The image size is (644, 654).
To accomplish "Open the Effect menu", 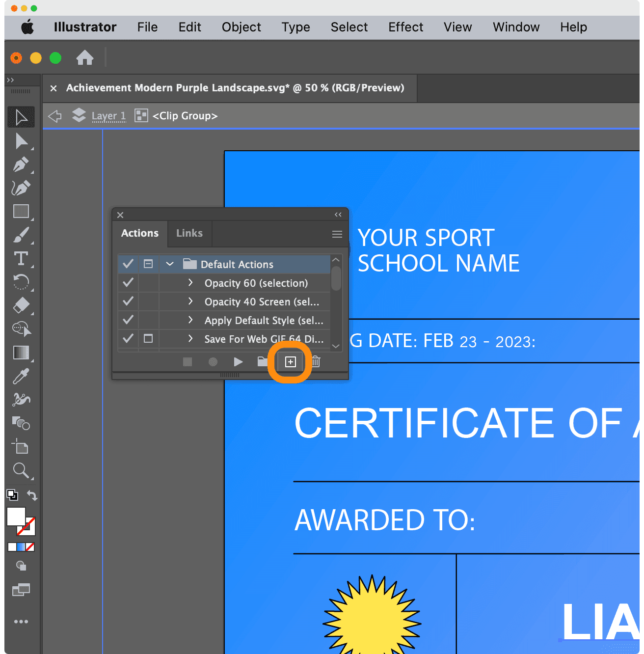I will click(406, 27).
